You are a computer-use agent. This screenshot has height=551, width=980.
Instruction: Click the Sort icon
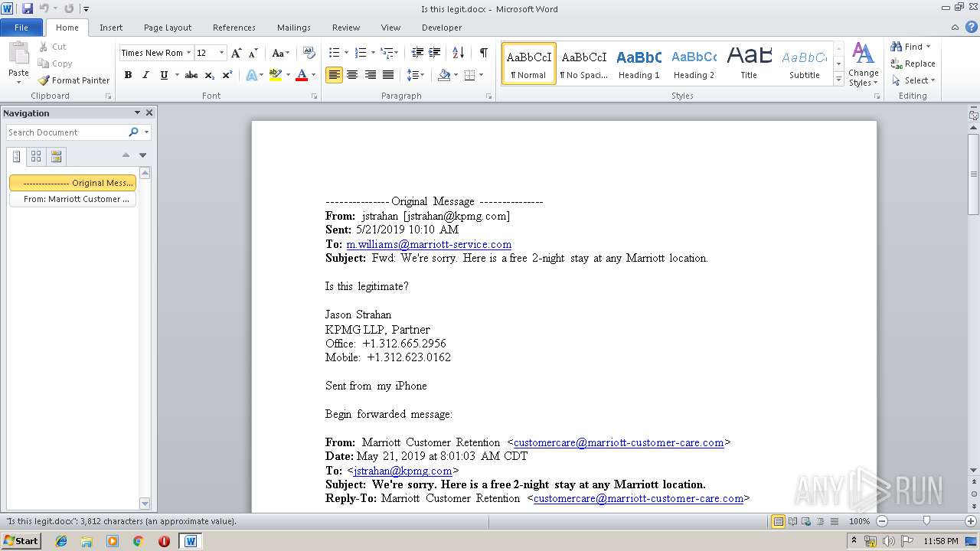[459, 53]
